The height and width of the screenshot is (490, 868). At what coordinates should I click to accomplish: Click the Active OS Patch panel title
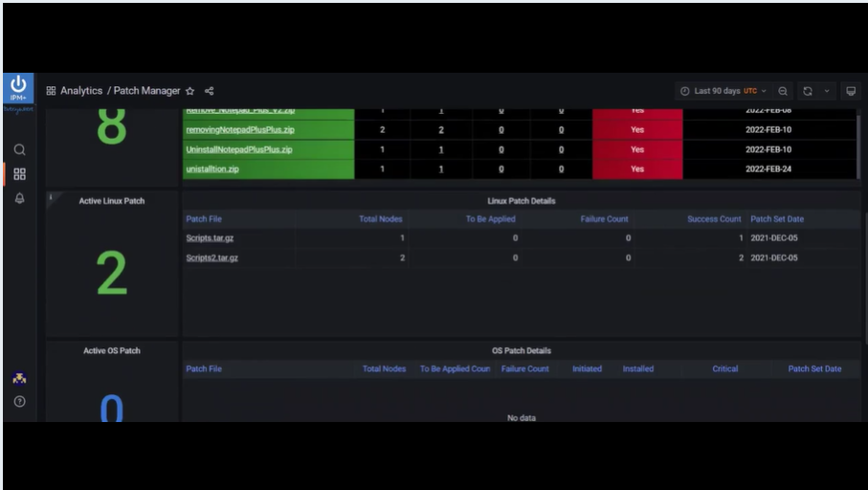coord(112,350)
